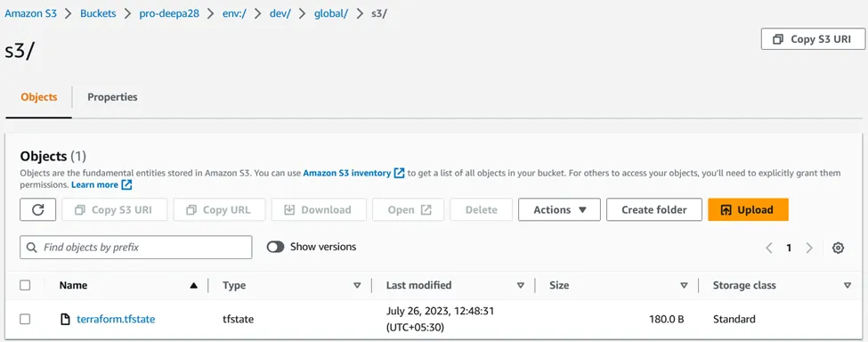The width and height of the screenshot is (868, 342).
Task: Navigate to pro-deepa28 bucket breadcrumb
Action: [x=169, y=14]
